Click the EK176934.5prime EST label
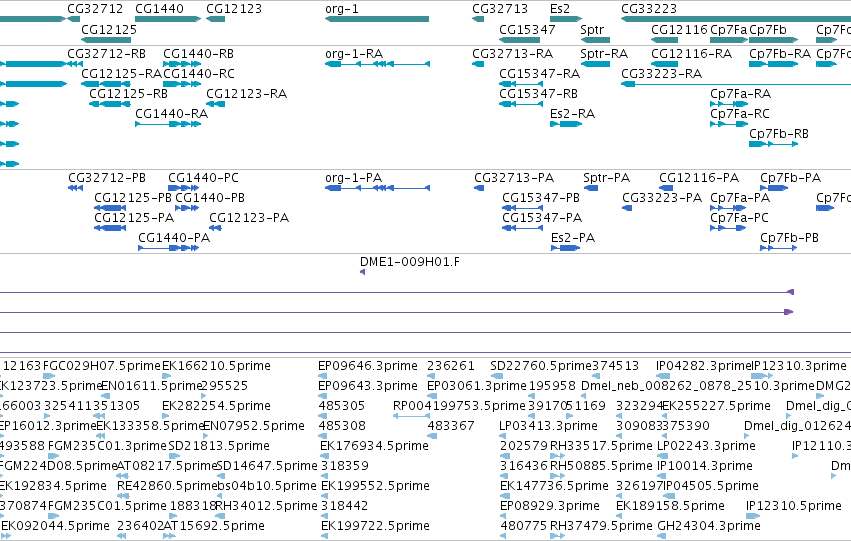 pos(374,445)
